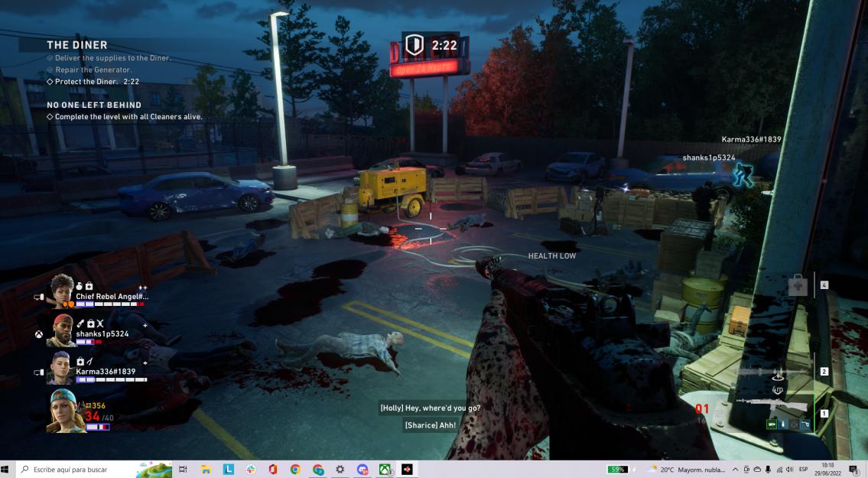The image size is (868, 478).
Task: Open the Chrome profile icon next to Settings
Action: [318, 469]
